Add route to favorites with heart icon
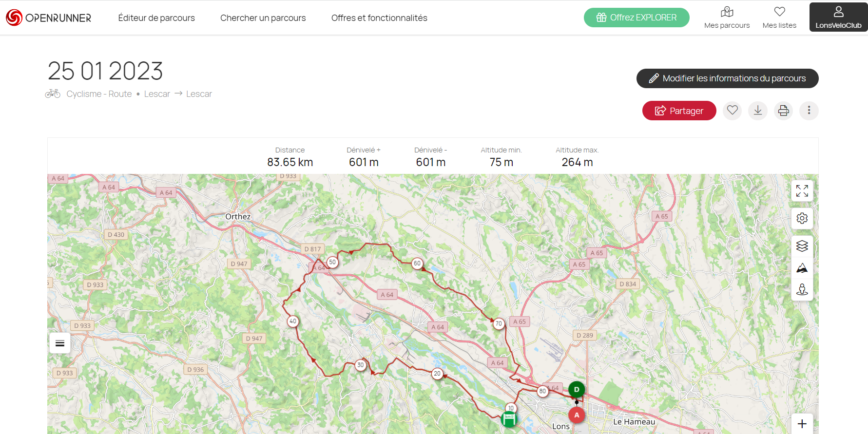The image size is (868, 434). pyautogui.click(x=732, y=111)
